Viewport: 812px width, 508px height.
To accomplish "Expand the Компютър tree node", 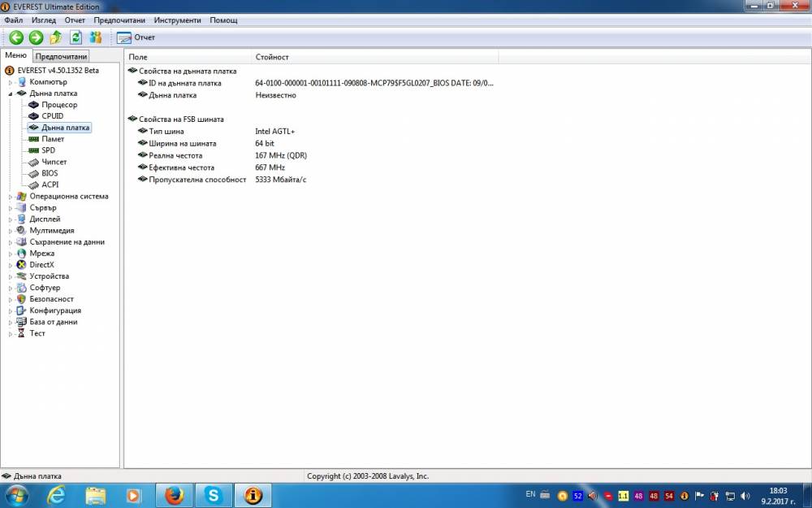I will point(10,82).
